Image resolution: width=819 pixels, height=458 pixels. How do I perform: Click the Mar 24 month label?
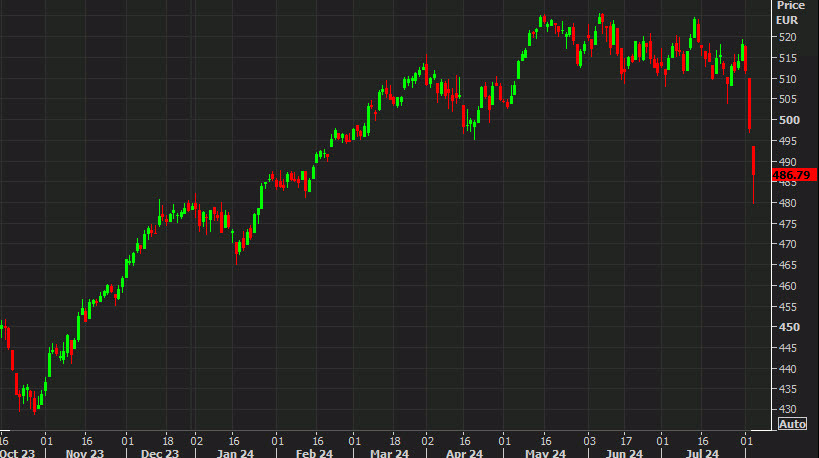389,453
